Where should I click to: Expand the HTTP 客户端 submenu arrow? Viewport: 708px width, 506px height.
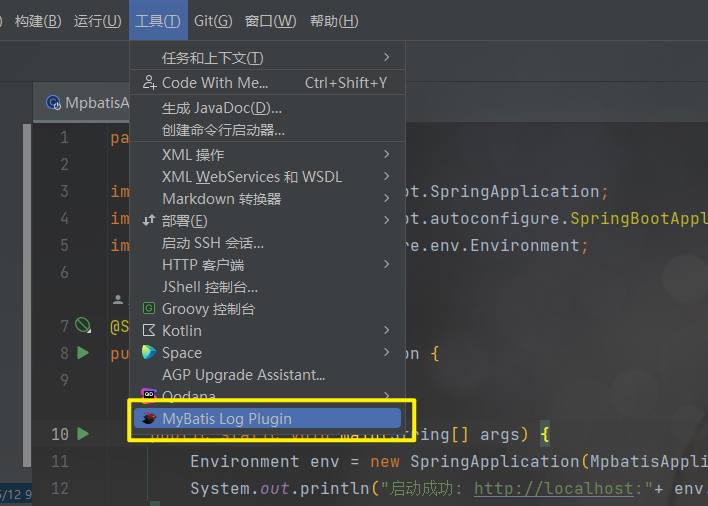pyautogui.click(x=386, y=265)
